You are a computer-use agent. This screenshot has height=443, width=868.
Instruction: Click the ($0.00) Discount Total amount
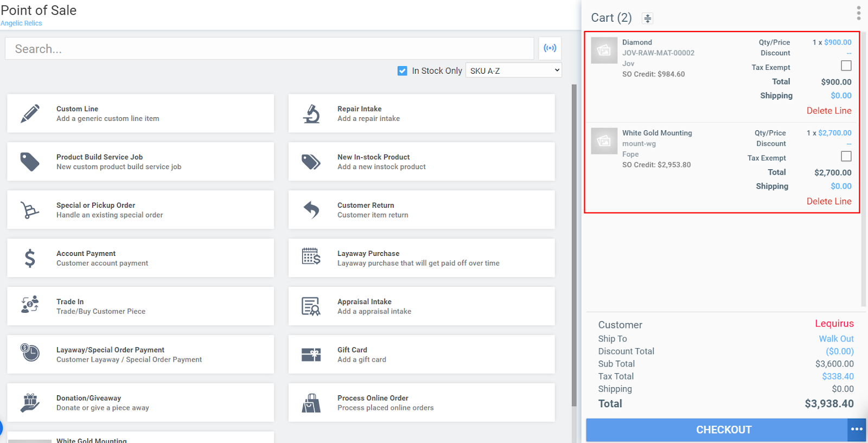pos(840,351)
